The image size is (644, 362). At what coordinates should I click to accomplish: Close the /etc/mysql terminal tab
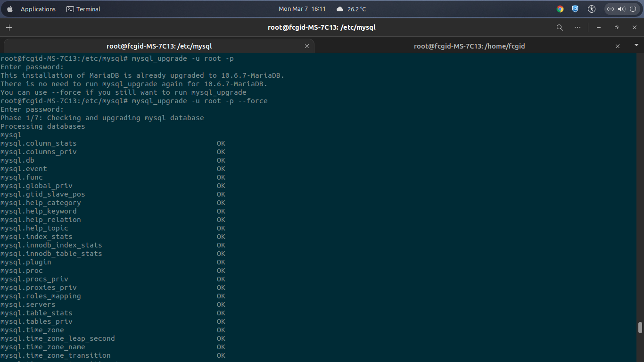(307, 46)
